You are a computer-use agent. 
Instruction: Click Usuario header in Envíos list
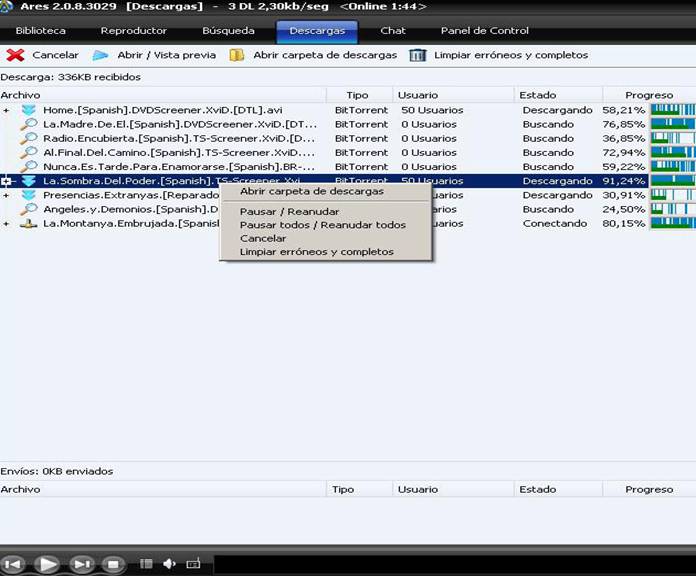[x=453, y=489]
